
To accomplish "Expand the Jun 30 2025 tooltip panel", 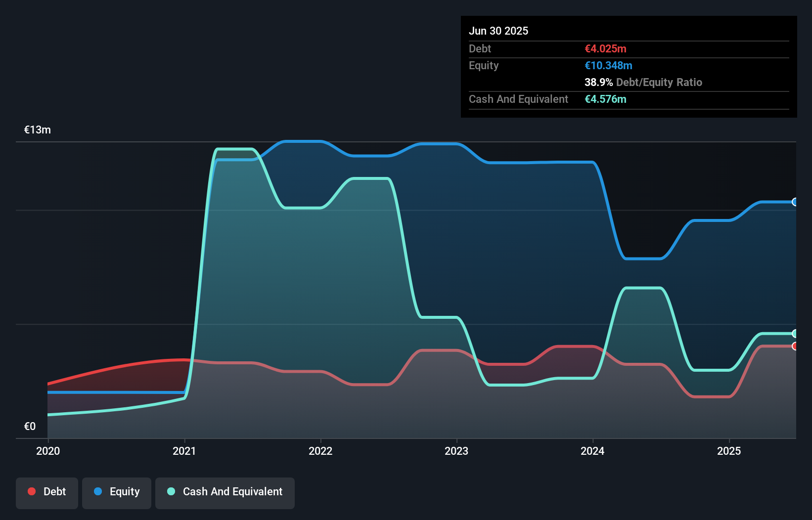I will pyautogui.click(x=498, y=31).
